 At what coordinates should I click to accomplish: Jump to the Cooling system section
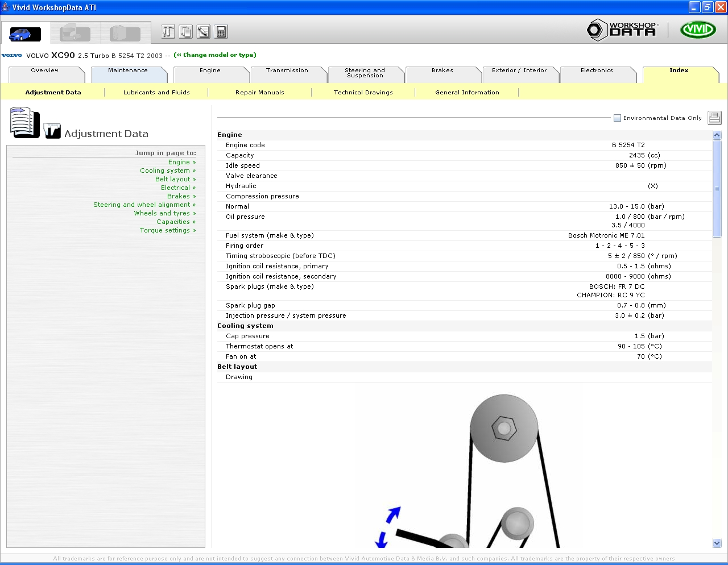click(x=168, y=171)
